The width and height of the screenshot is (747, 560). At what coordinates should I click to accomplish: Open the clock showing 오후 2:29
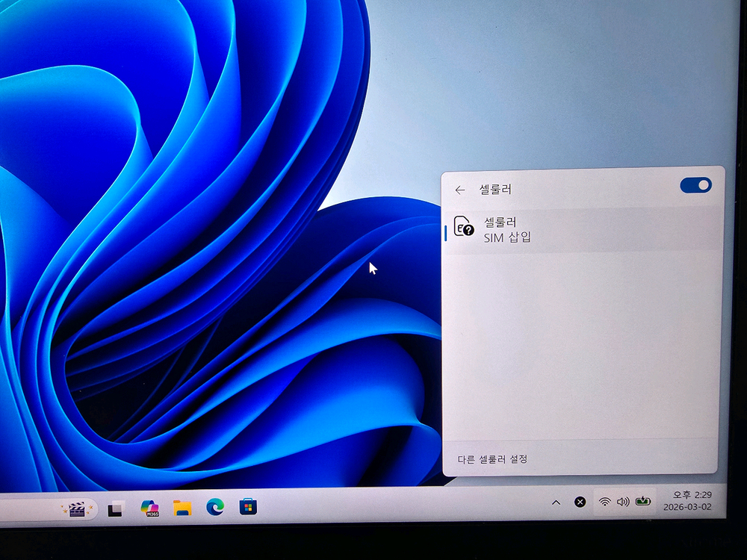click(686, 500)
